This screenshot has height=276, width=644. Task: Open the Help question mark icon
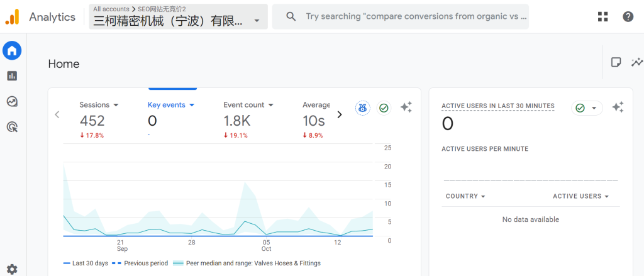(628, 17)
